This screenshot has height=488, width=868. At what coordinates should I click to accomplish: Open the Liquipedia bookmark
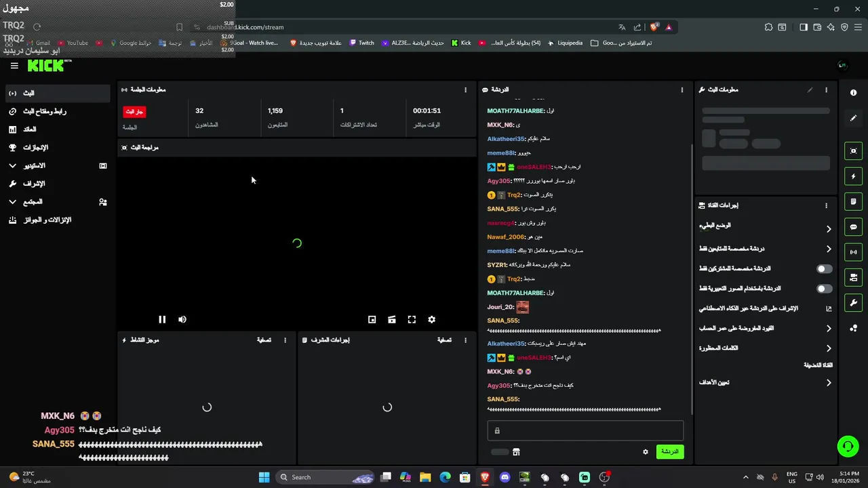click(x=565, y=43)
